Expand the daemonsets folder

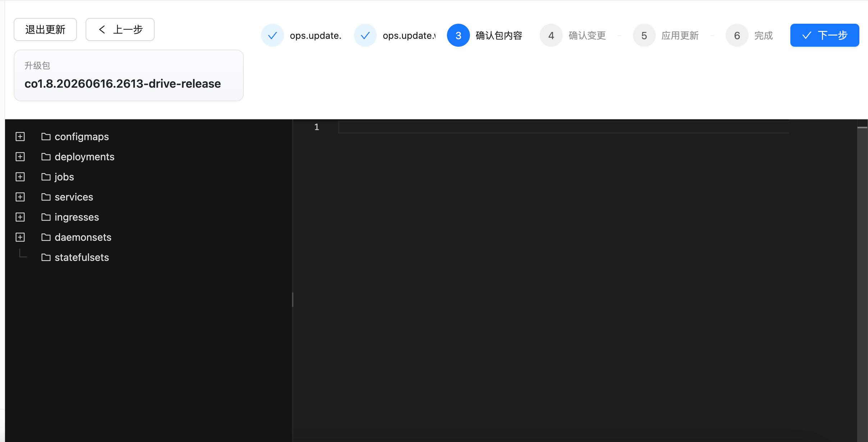20,237
